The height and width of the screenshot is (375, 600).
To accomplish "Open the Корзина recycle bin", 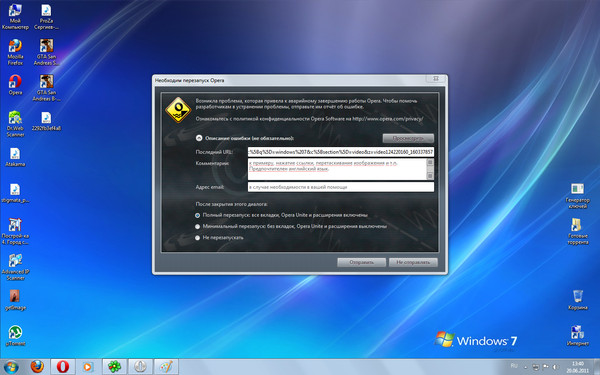I will [x=577, y=300].
